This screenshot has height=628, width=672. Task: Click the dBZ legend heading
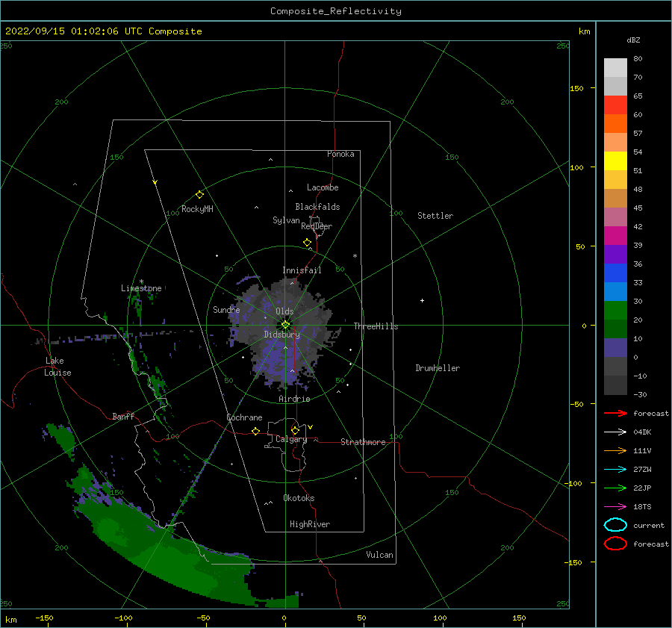[x=633, y=40]
